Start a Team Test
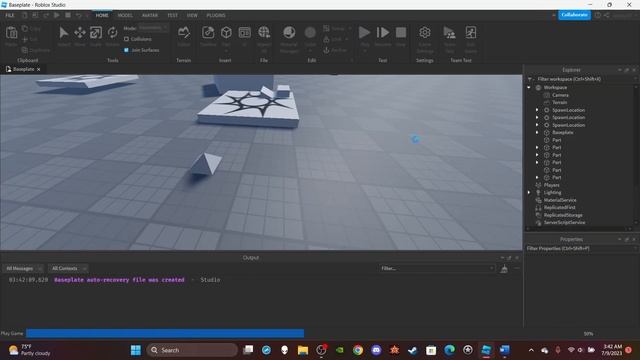The width and height of the screenshot is (640, 360). [x=449, y=33]
